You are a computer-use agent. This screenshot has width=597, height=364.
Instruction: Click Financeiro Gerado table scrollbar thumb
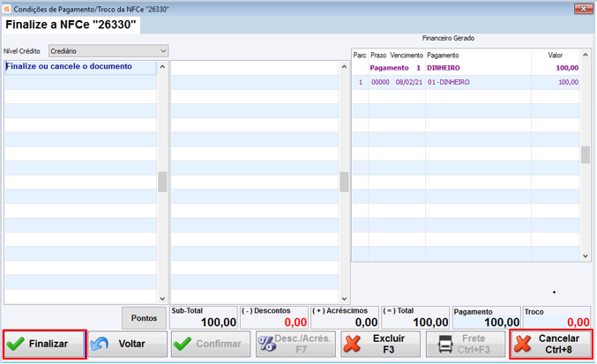pos(586,155)
